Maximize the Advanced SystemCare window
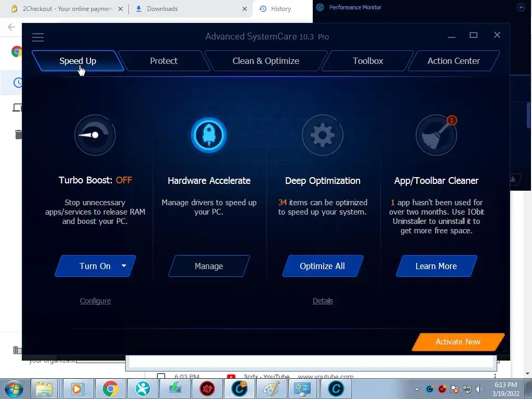The image size is (532, 399). point(474,35)
